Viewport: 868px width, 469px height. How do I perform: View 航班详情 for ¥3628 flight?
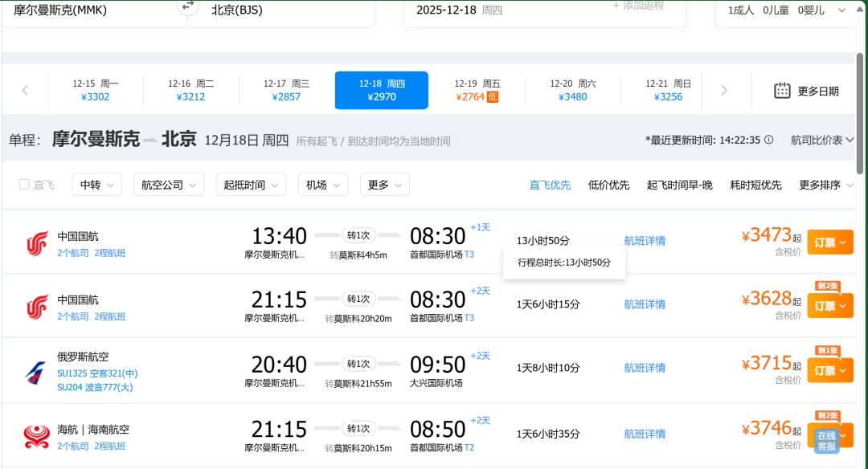point(645,304)
